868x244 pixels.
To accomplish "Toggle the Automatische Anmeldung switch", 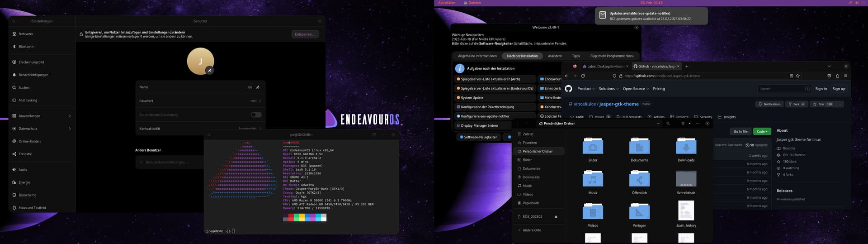I will pyautogui.click(x=256, y=115).
